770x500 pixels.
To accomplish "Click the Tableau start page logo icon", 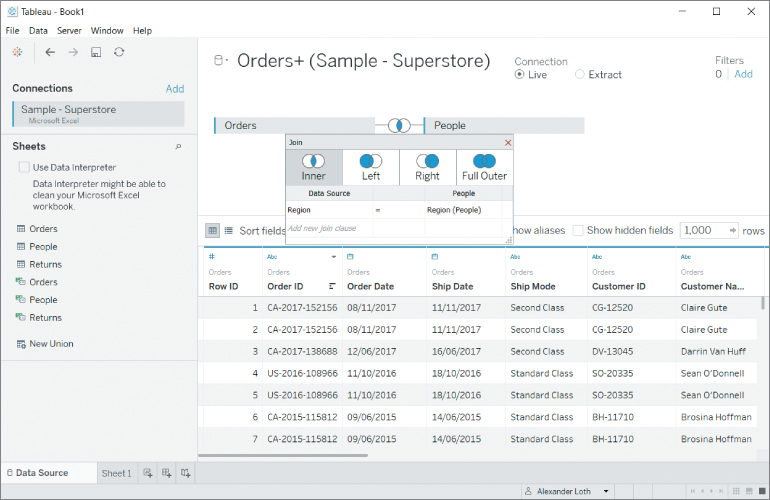I will coord(17,52).
